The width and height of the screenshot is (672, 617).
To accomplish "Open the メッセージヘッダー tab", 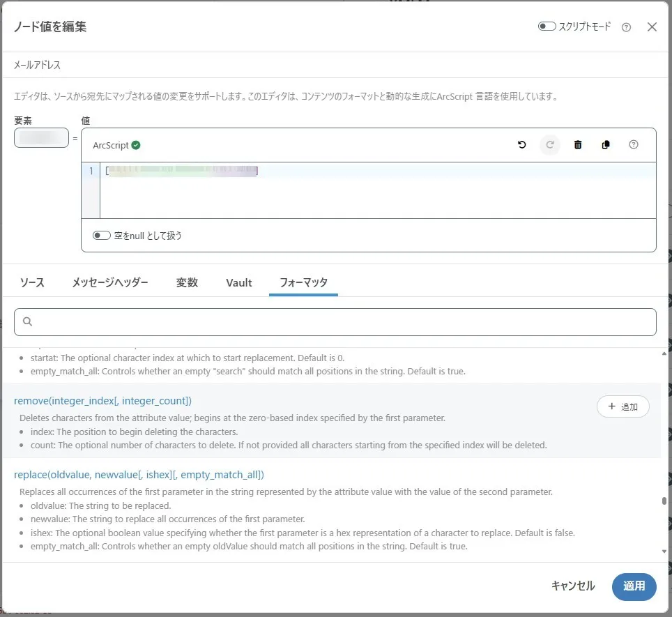I will [x=110, y=282].
